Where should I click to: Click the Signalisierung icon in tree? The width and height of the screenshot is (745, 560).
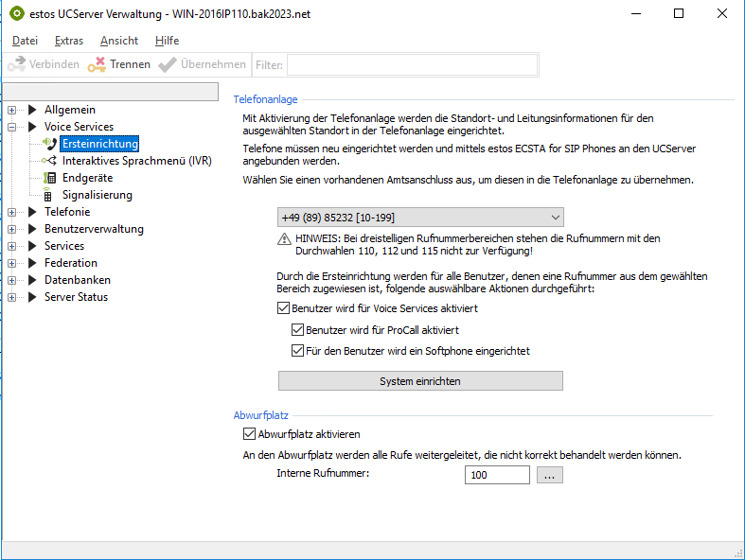pos(49,195)
